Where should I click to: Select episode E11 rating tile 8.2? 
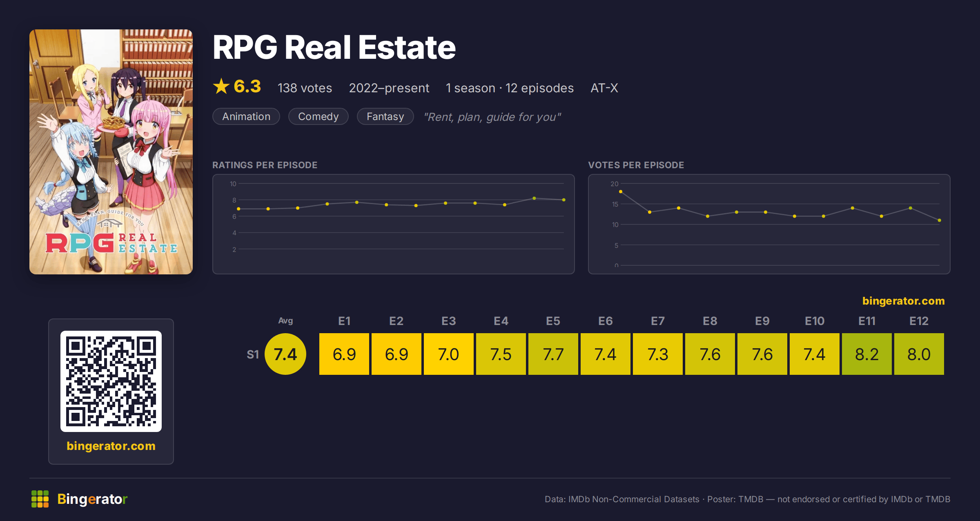point(867,354)
